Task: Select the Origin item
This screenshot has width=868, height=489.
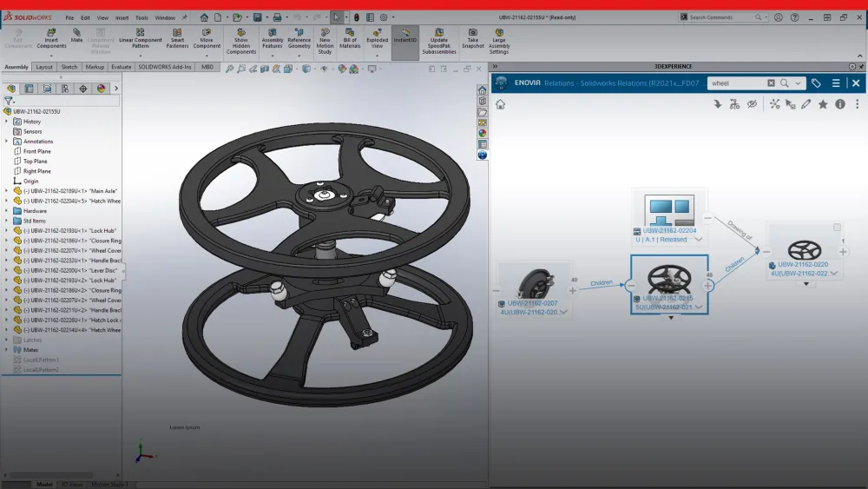Action: click(30, 181)
